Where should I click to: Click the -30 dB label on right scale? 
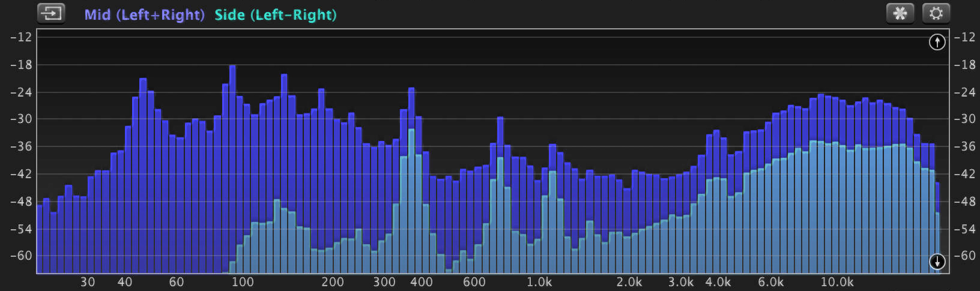coord(964,119)
